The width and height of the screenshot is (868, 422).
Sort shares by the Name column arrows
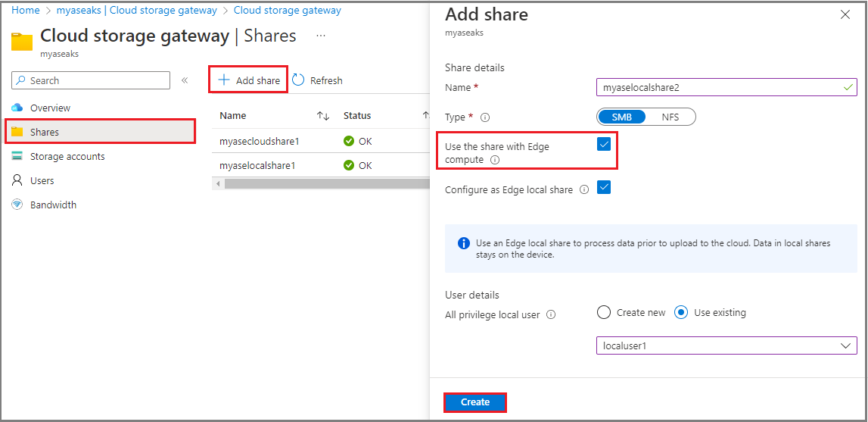pos(323,116)
